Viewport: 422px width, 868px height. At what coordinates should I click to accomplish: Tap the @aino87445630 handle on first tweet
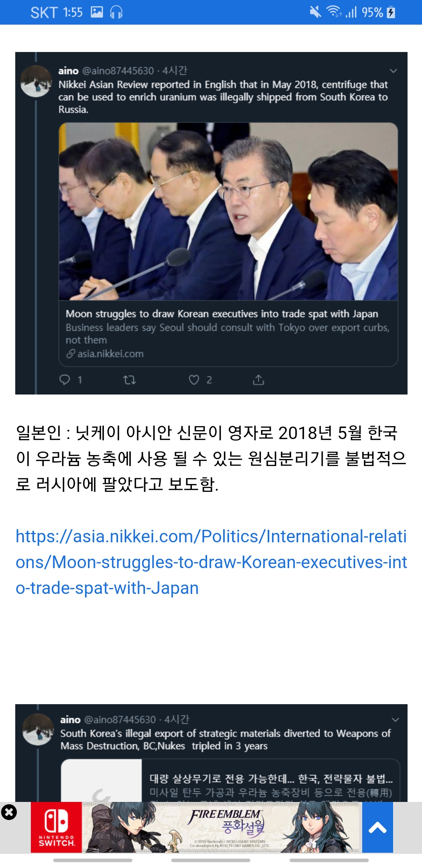click(118, 71)
